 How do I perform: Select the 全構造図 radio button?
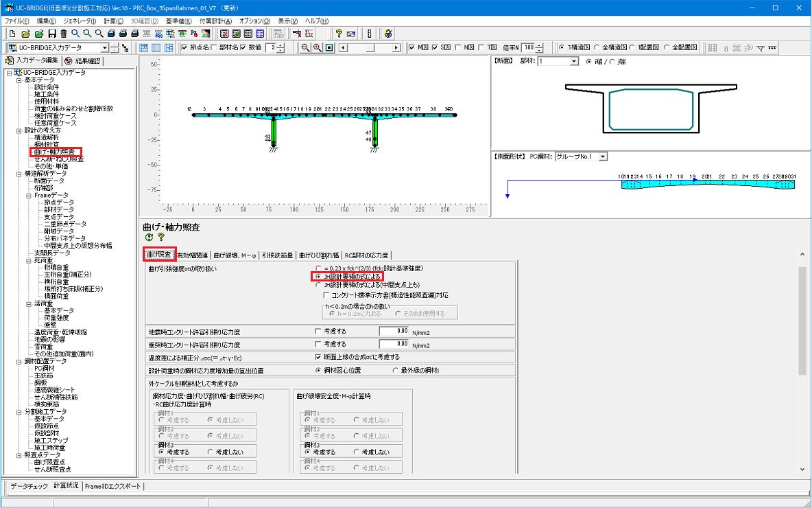(x=595, y=47)
